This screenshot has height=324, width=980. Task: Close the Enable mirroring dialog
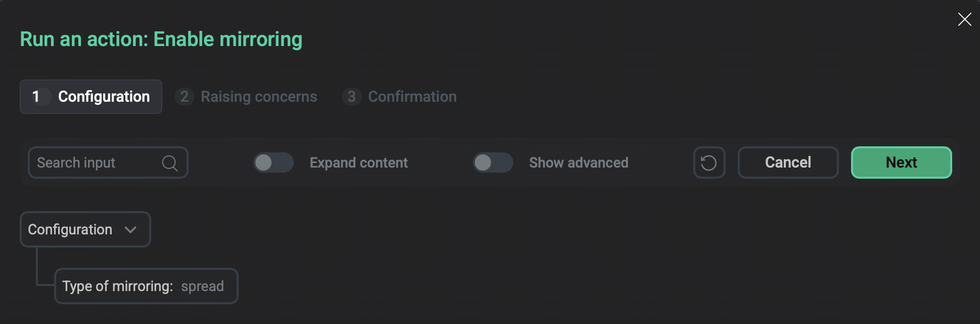point(964,19)
